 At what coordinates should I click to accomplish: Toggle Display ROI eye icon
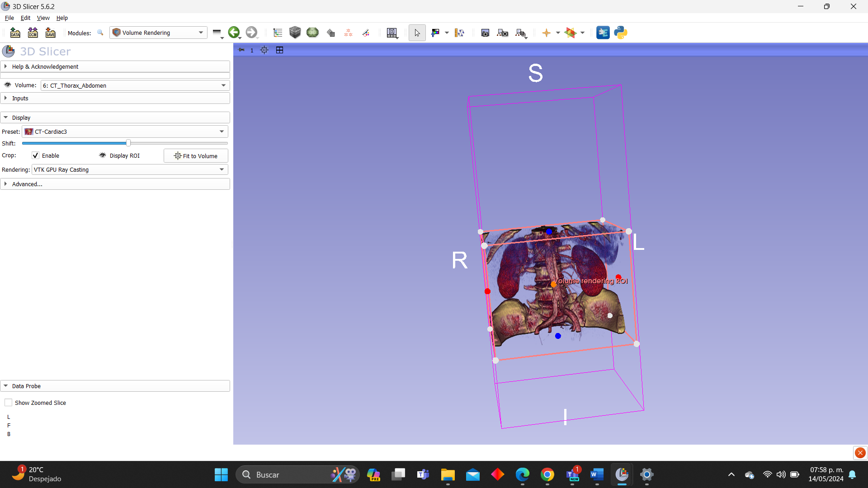(103, 155)
